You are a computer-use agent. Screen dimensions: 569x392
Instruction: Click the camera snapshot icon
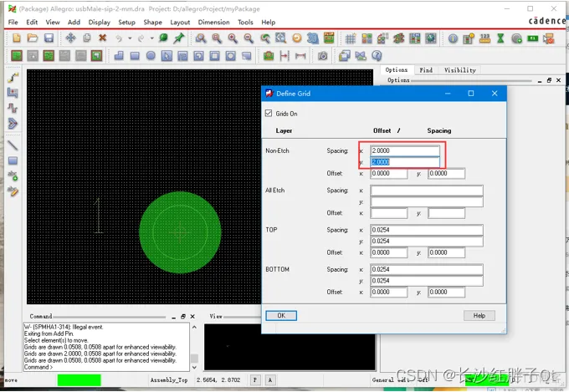[323, 56]
